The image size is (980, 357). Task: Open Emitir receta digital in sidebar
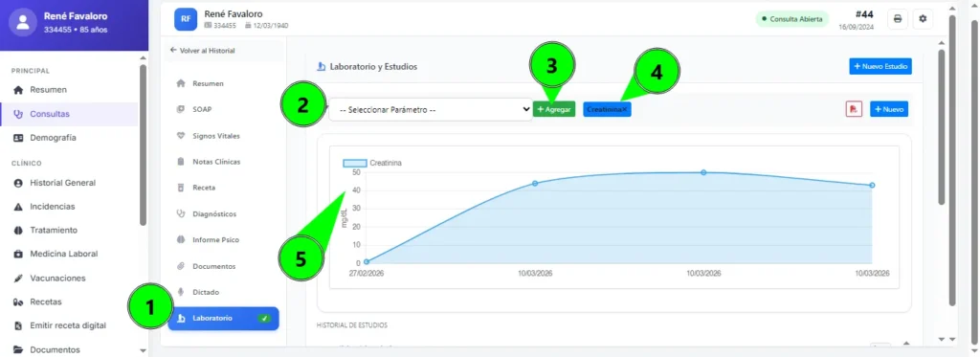point(69,325)
